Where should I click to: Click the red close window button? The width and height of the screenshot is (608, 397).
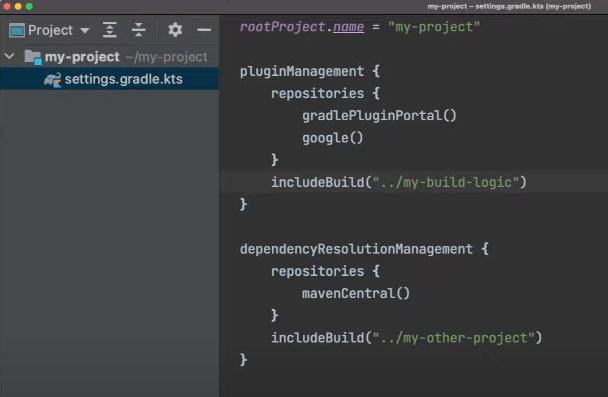(7, 6)
